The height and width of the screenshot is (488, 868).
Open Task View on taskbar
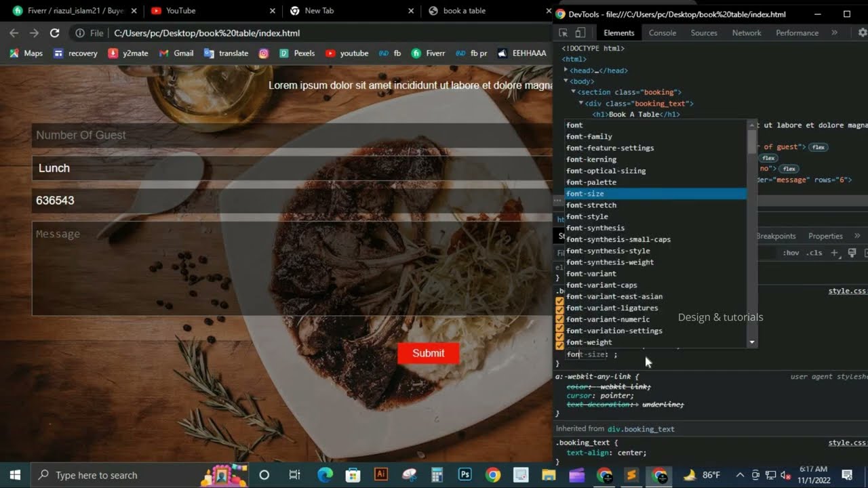coord(294,475)
